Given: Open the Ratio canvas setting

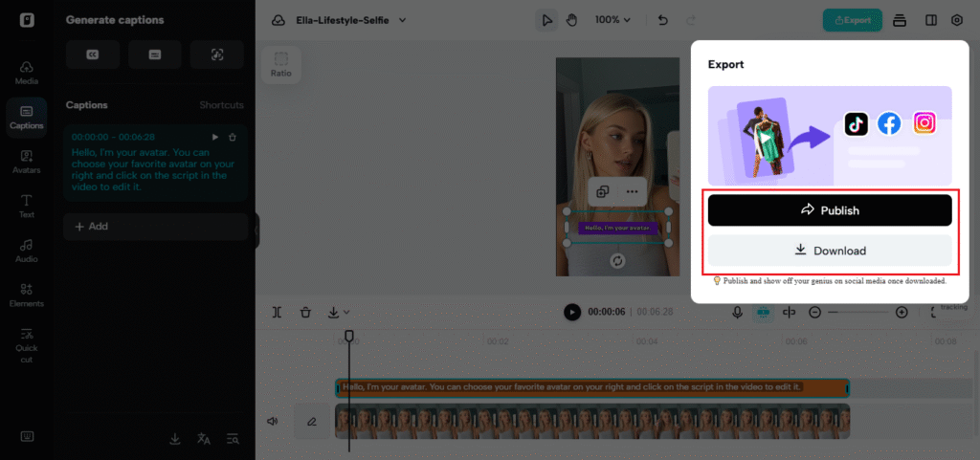Looking at the screenshot, I should (x=280, y=64).
